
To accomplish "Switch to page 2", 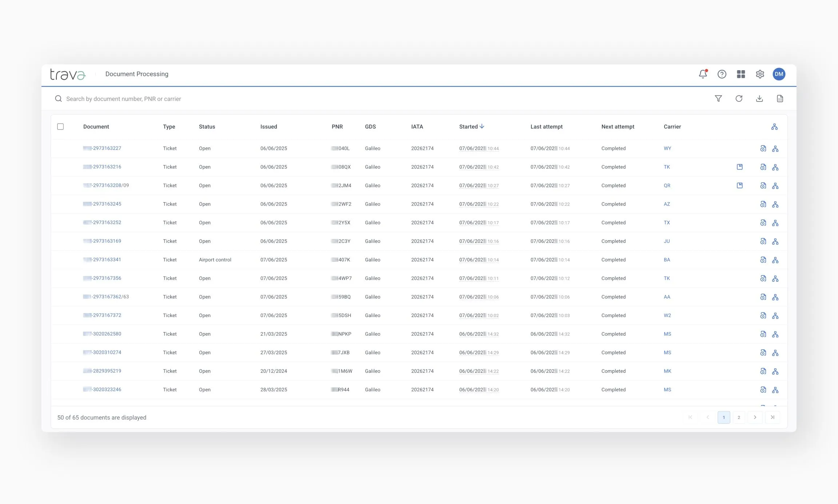I will coord(739,417).
